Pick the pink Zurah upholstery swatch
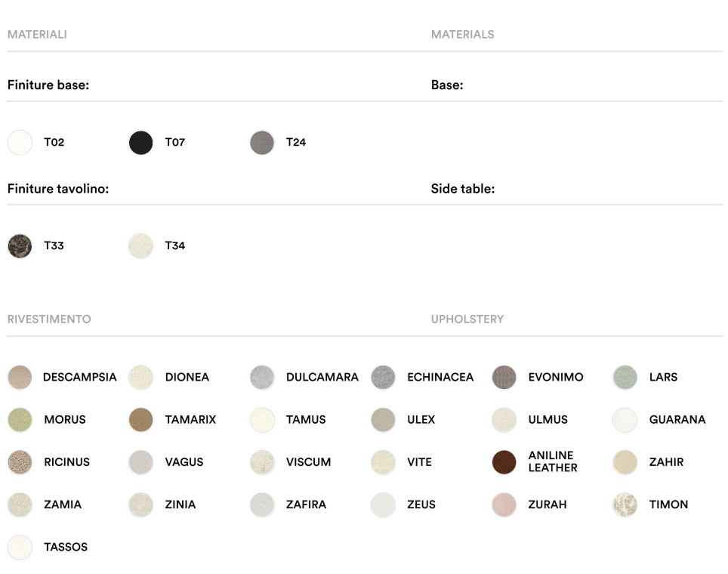This screenshot has height=574, width=728. 504,505
